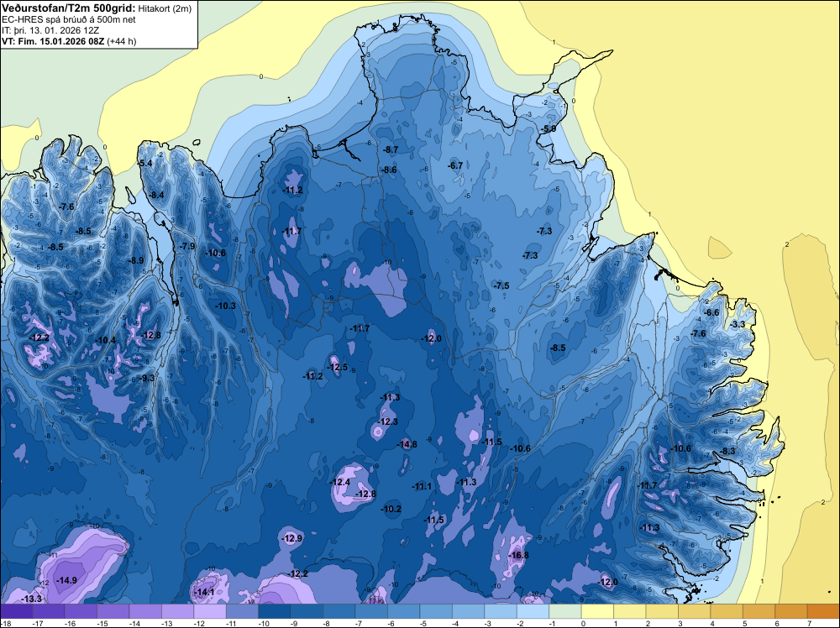Click the pale green legend swatch between -1 and 0
Image resolution: width=840 pixels, height=628 pixels.
point(565,611)
